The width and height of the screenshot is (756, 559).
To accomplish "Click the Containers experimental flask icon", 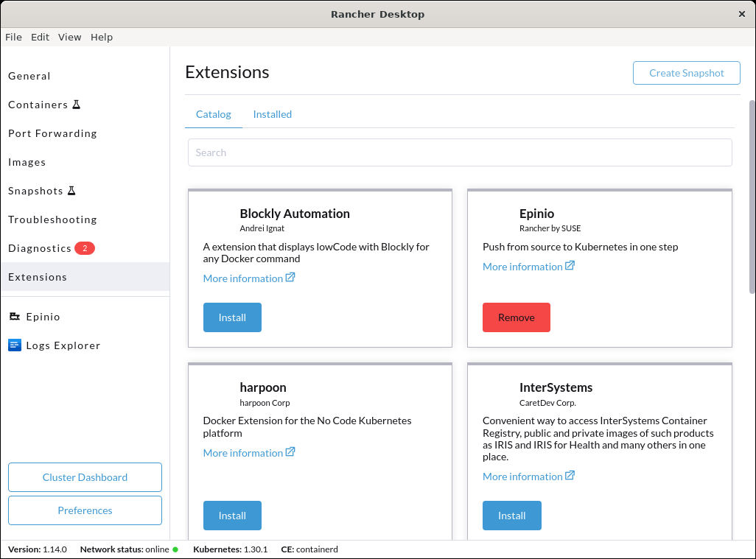I will coord(76,105).
